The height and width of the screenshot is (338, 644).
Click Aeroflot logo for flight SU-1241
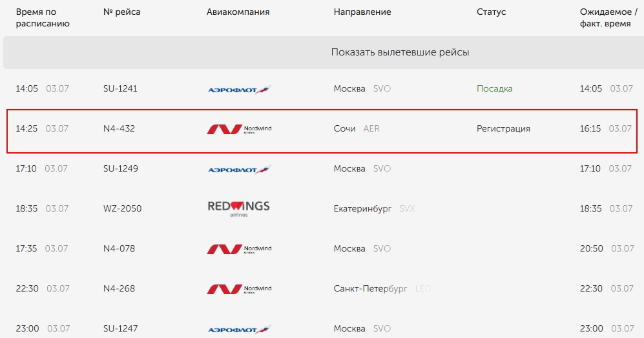point(239,89)
